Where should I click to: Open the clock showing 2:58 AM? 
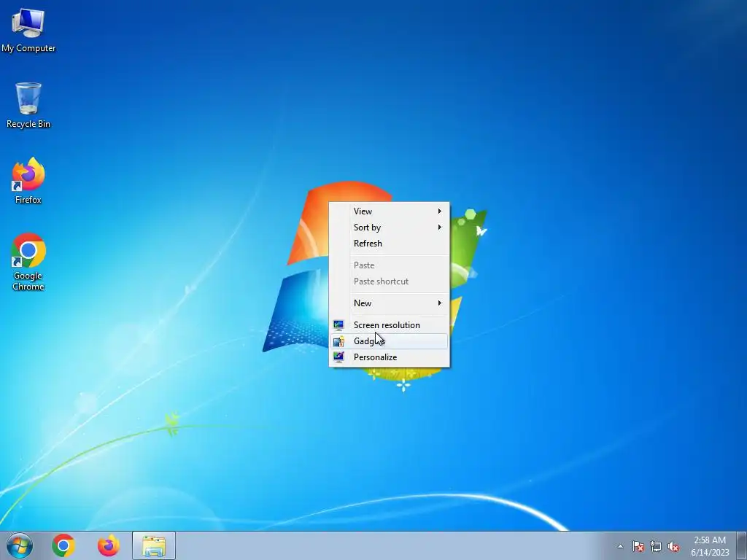(x=710, y=545)
